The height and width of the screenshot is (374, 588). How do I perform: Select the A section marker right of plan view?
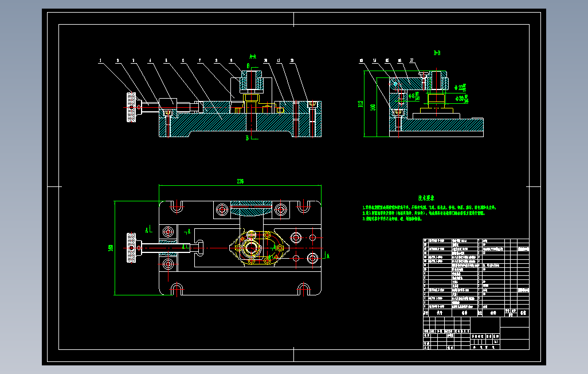(328, 256)
